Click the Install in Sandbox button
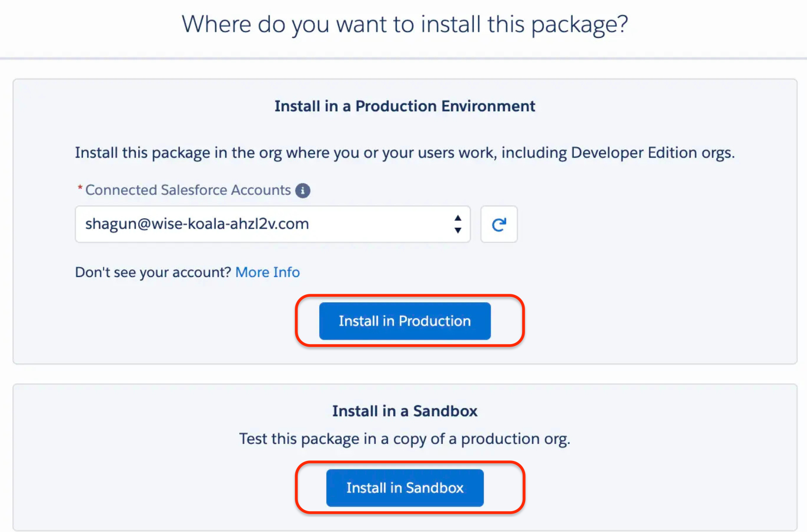The image size is (807, 532). tap(404, 488)
